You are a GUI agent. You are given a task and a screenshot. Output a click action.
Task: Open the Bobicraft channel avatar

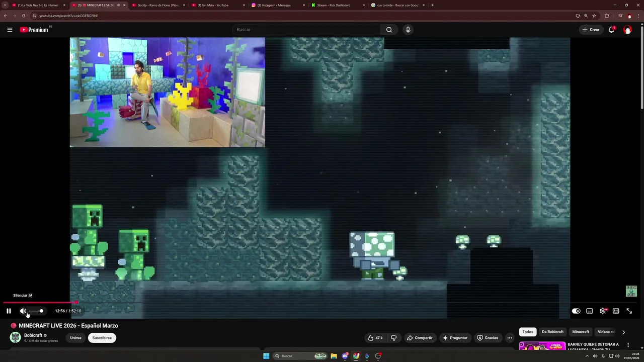16,337
